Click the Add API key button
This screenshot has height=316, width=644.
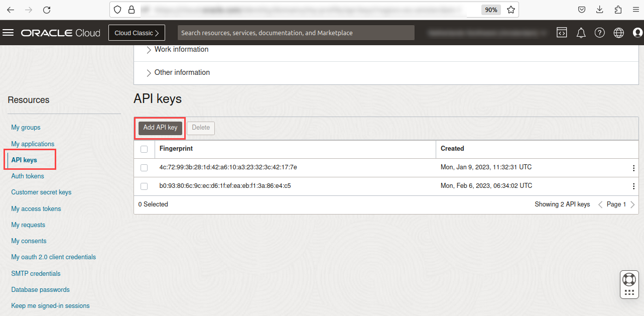160,128
